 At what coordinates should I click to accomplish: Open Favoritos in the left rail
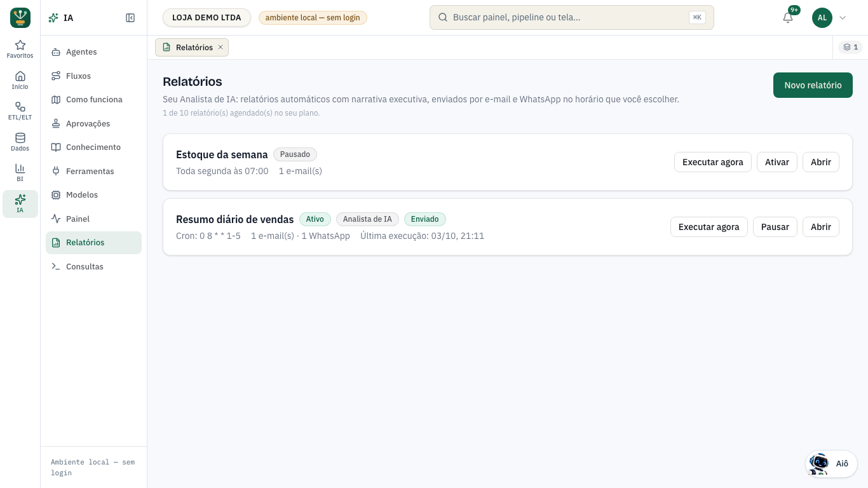click(x=20, y=49)
